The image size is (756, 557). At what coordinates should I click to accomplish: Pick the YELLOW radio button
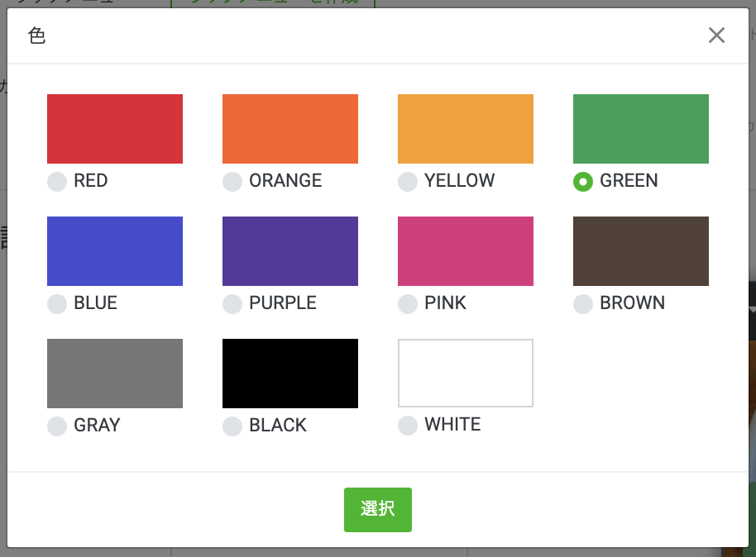tap(408, 182)
